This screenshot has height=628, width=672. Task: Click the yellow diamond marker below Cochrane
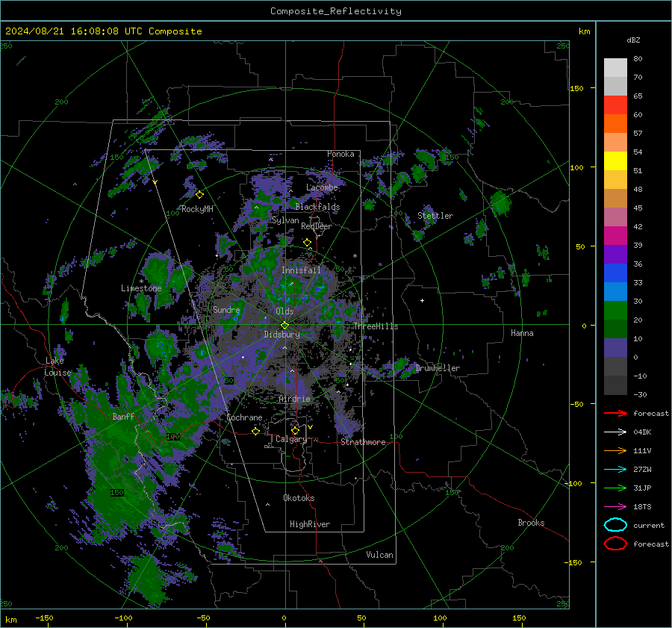[255, 432]
